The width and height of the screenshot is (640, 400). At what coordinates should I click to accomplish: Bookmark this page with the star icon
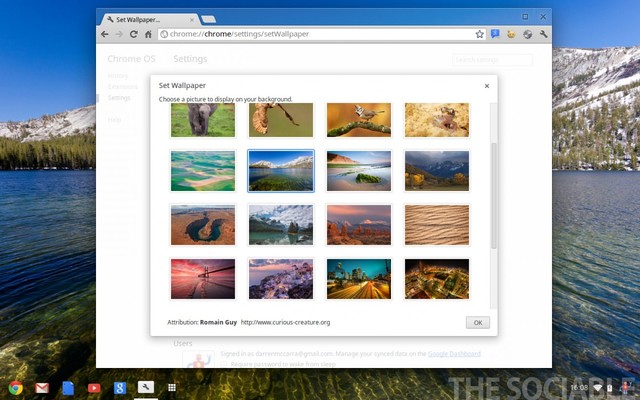(x=480, y=34)
